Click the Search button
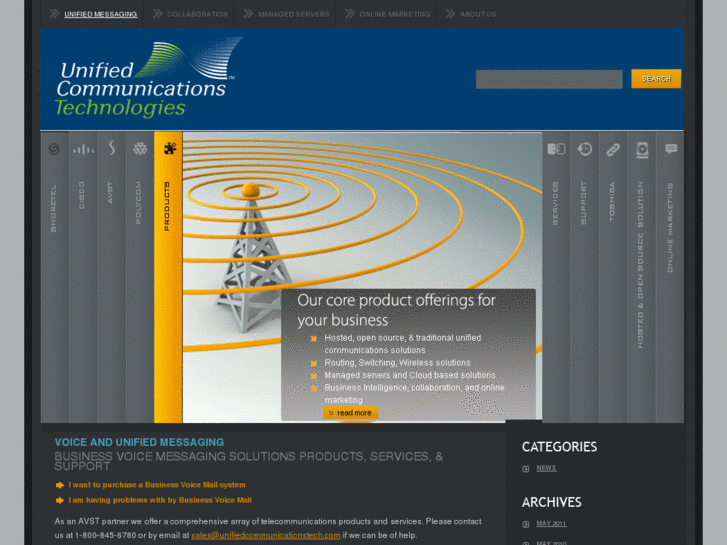 tap(656, 79)
